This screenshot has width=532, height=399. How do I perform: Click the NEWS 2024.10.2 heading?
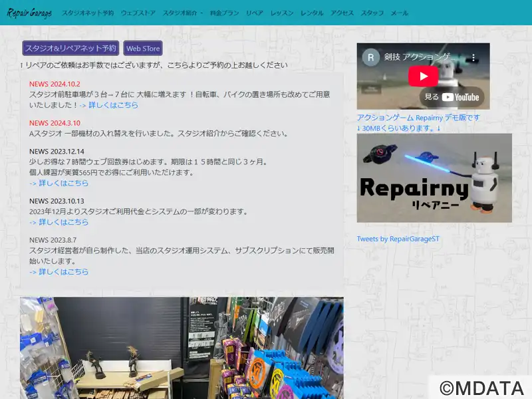[x=55, y=84]
